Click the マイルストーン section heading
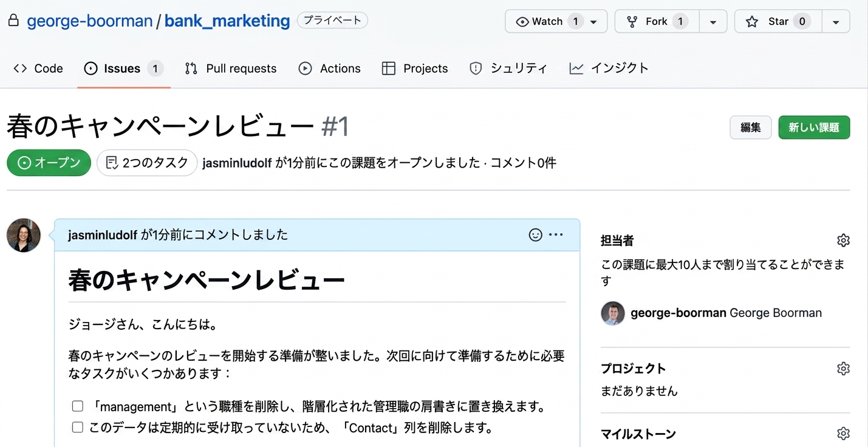868x447 pixels. [638, 434]
